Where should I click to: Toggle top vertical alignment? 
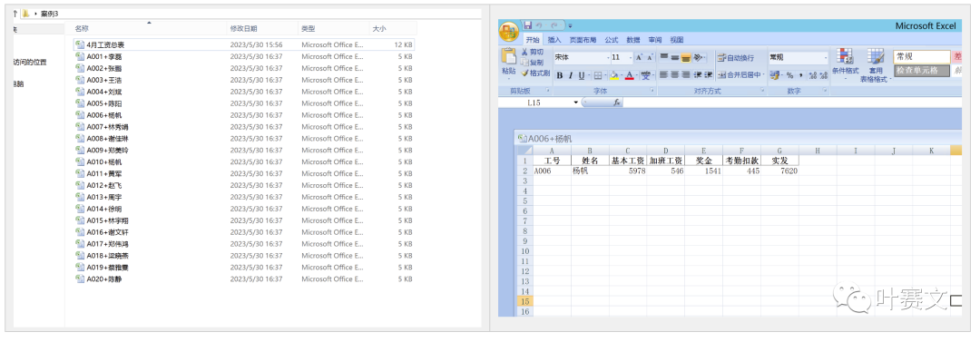663,57
